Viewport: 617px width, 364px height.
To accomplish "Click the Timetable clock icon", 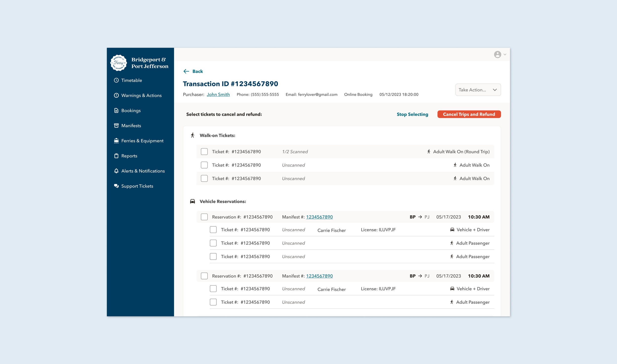I will click(116, 80).
